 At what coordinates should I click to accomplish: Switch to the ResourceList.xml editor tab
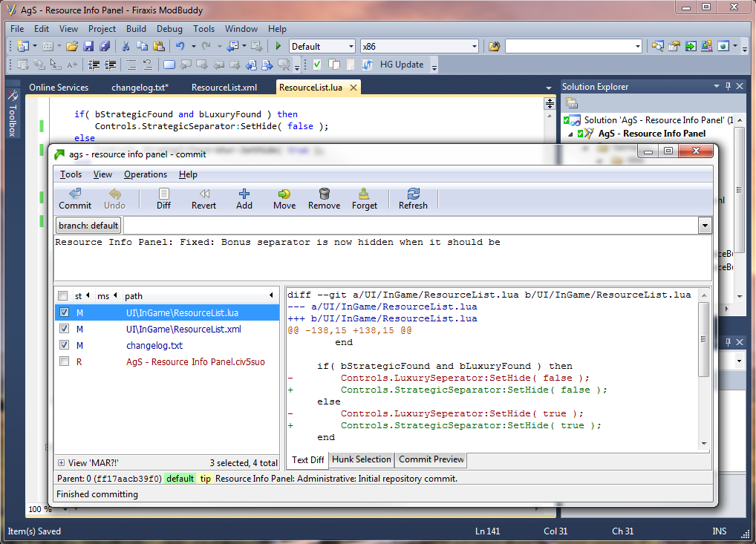(224, 88)
